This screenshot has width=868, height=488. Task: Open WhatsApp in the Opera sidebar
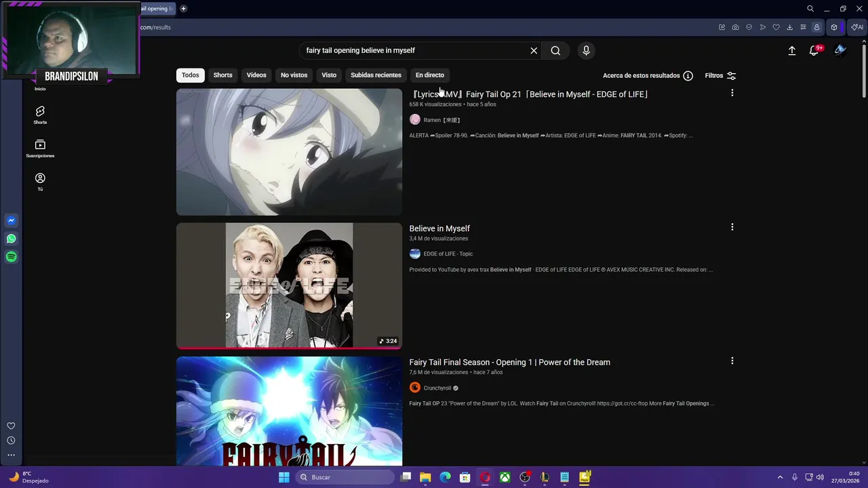pyautogui.click(x=12, y=239)
